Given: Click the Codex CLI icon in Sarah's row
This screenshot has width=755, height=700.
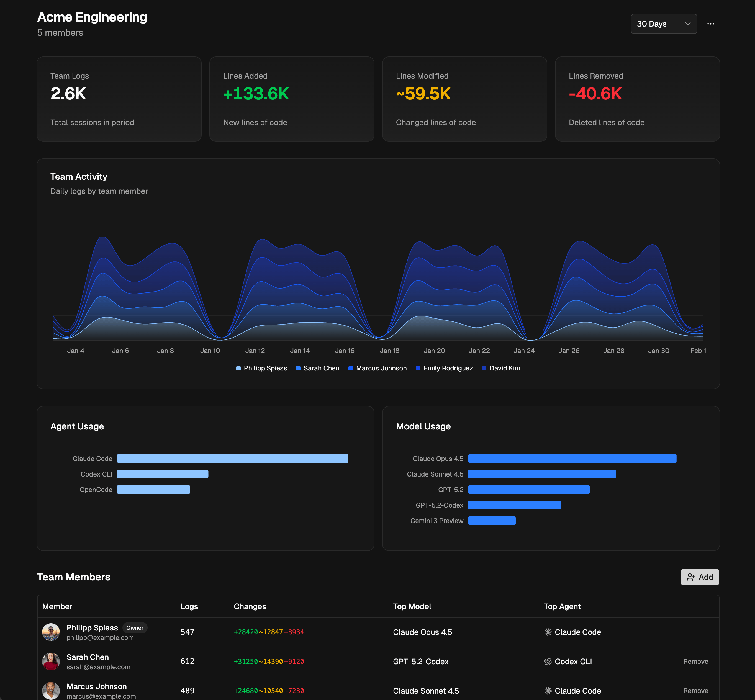Looking at the screenshot, I should coord(548,661).
